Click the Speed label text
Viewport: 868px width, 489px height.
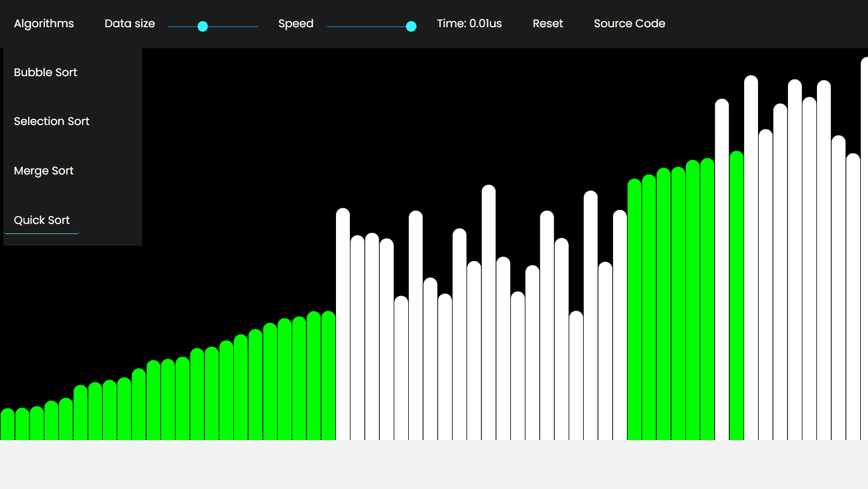click(x=295, y=23)
